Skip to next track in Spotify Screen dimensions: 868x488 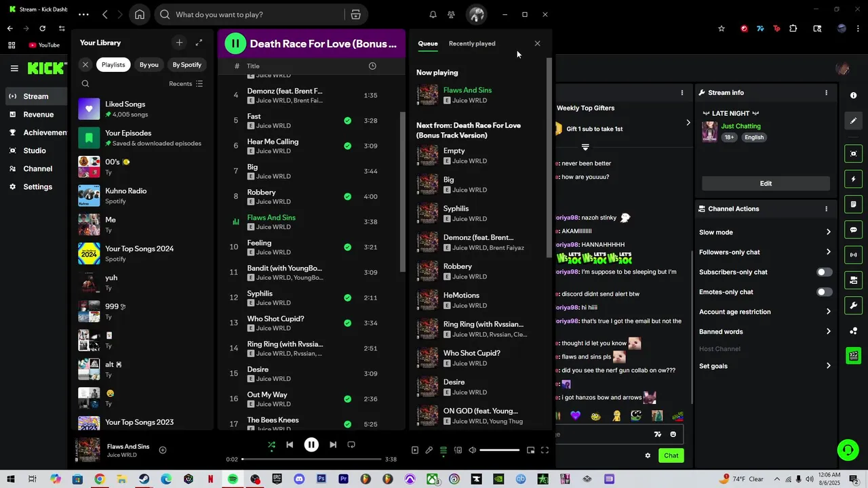333,445
